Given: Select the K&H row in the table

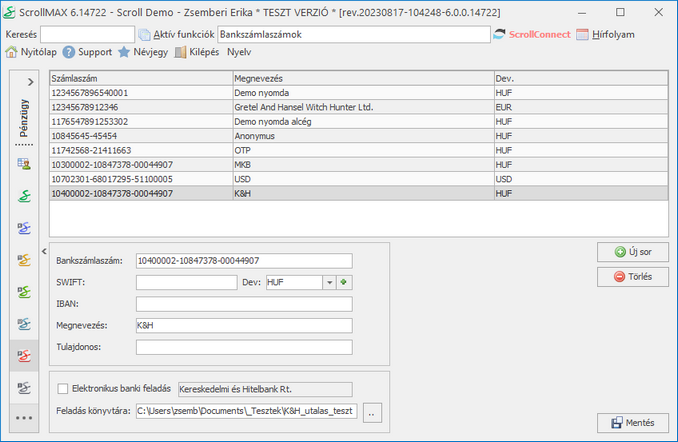Looking at the screenshot, I should [x=358, y=193].
